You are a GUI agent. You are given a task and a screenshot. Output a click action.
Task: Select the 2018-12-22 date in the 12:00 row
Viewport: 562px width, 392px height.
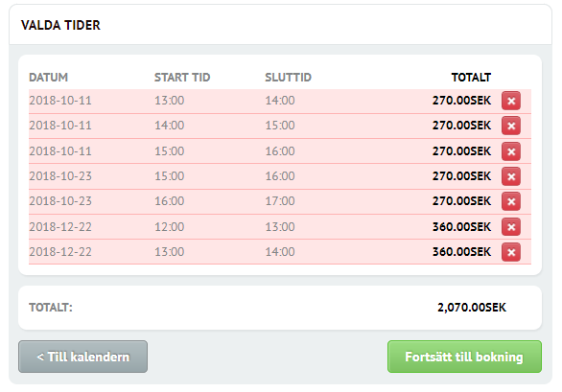(60, 227)
